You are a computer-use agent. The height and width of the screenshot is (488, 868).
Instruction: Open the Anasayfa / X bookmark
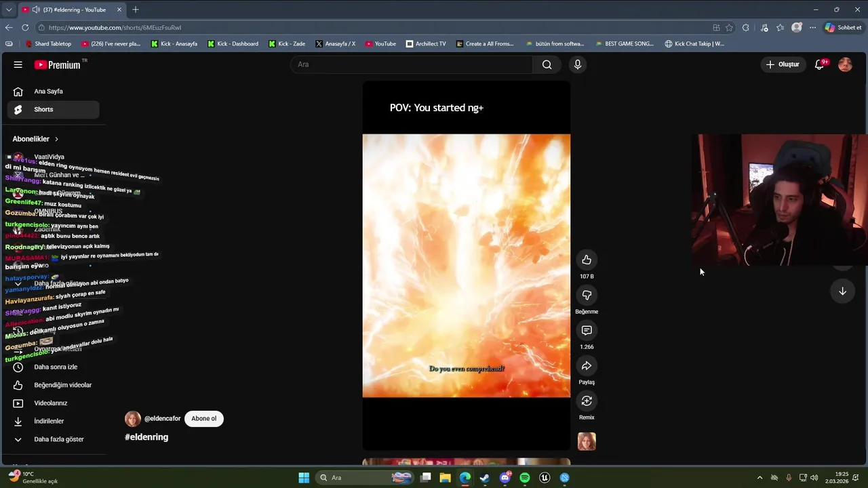tap(335, 44)
